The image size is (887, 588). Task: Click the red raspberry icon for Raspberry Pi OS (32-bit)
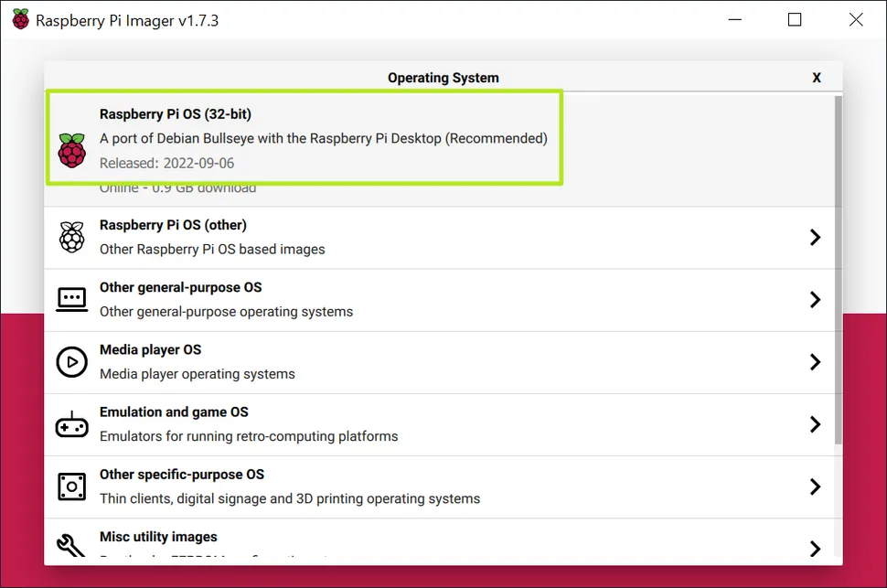tap(72, 150)
